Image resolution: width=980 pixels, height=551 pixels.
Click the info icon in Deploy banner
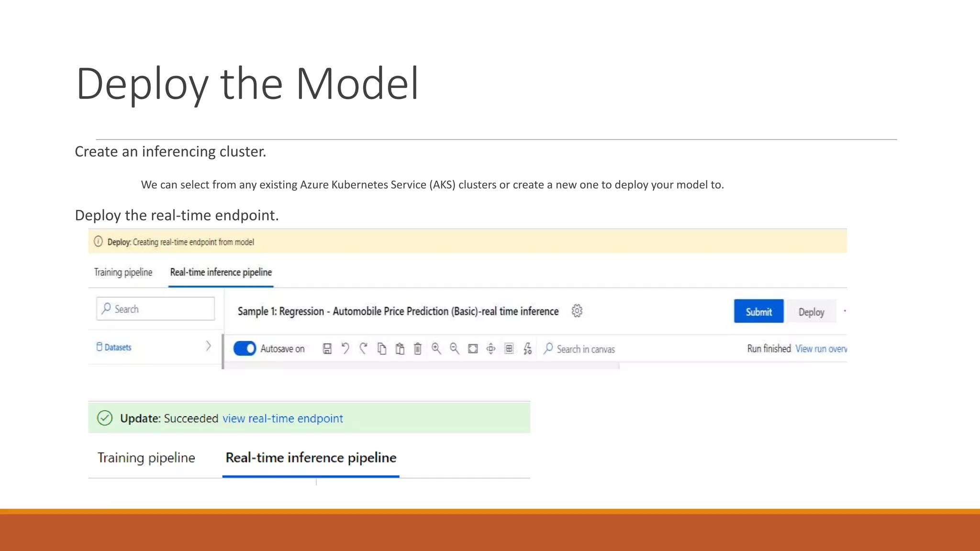[x=98, y=242]
